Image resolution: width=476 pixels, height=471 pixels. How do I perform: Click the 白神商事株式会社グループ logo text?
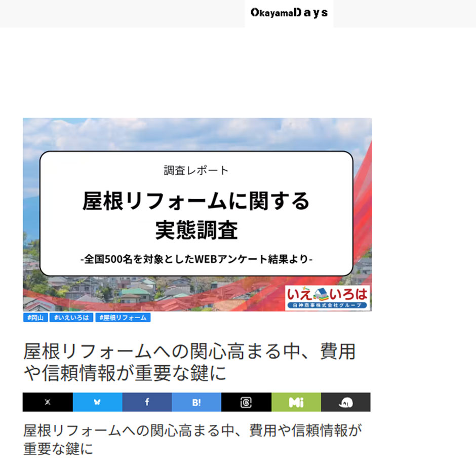(x=327, y=304)
